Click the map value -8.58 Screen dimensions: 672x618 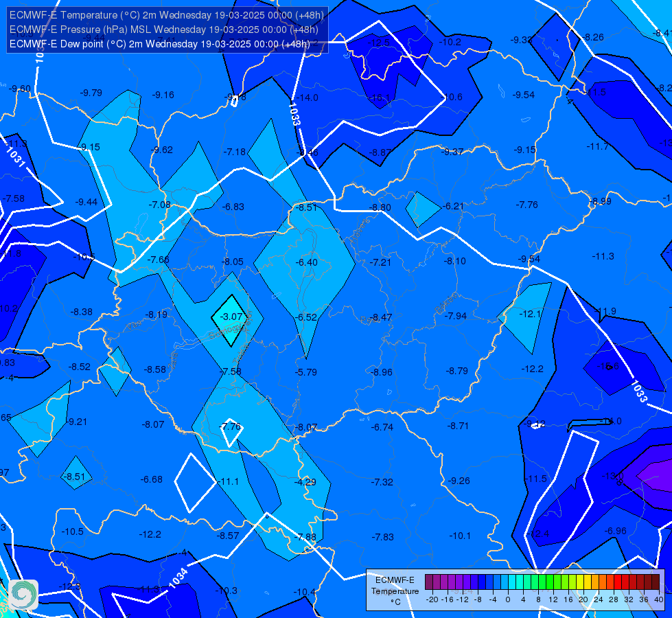coord(154,369)
